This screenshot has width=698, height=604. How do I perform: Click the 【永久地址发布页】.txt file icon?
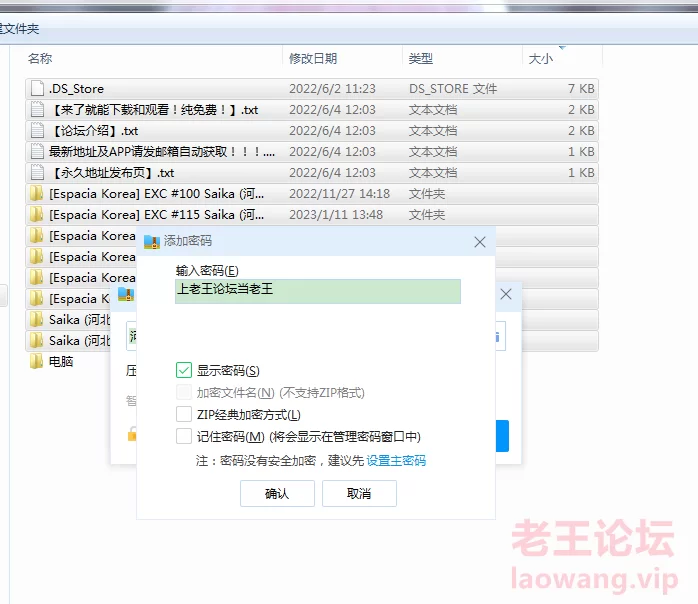[37, 173]
